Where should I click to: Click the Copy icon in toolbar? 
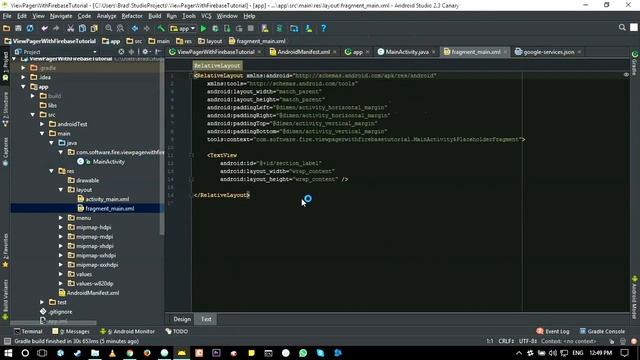pos(82,28)
